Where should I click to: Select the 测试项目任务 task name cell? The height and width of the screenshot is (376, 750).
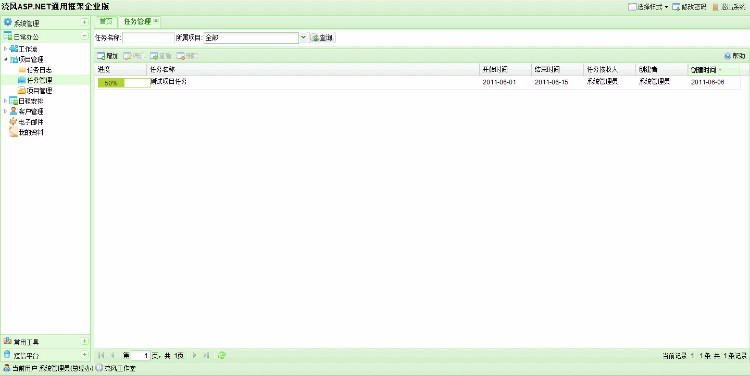point(168,82)
